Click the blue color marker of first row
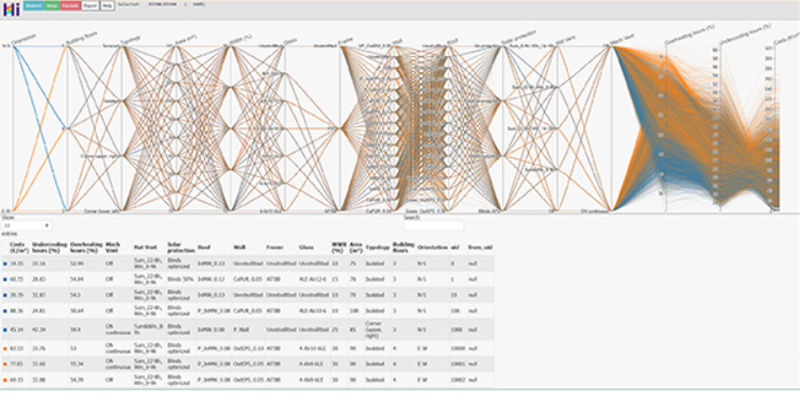Screen dimensions: 800x400 pos(5,264)
